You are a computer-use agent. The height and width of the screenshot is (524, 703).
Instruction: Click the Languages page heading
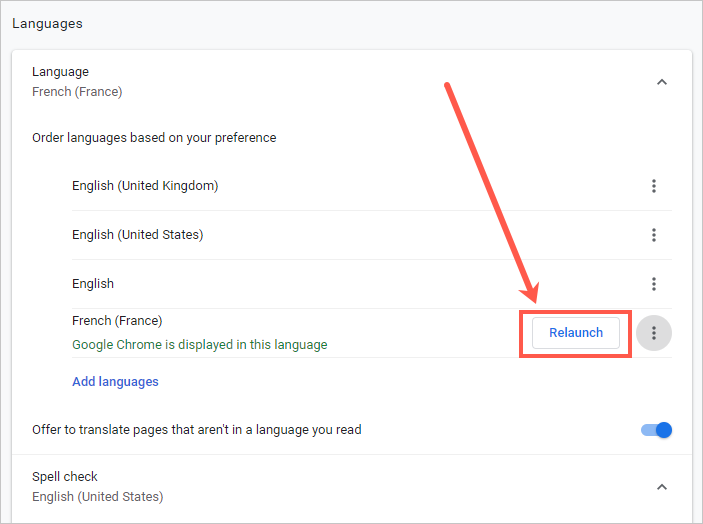pyautogui.click(x=47, y=22)
